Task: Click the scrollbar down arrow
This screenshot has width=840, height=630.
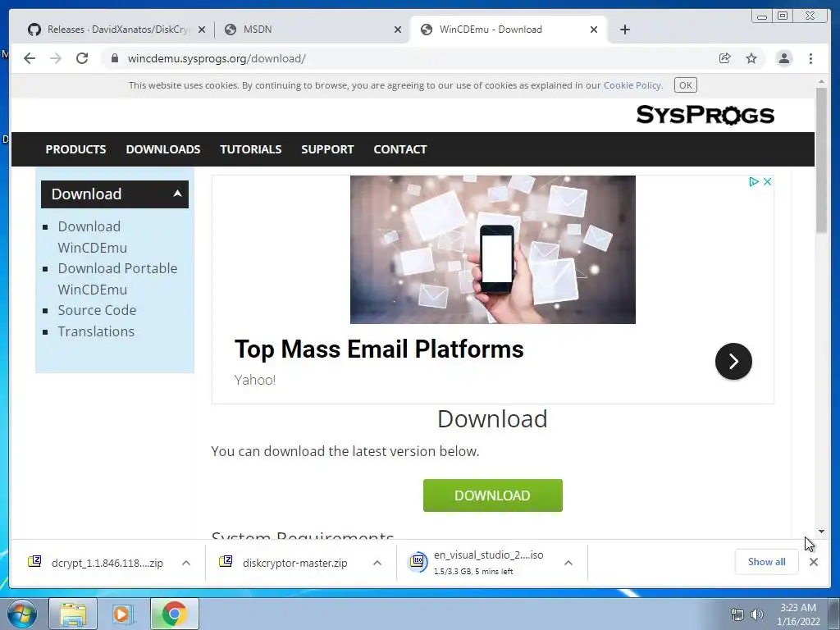Action: 821,532
